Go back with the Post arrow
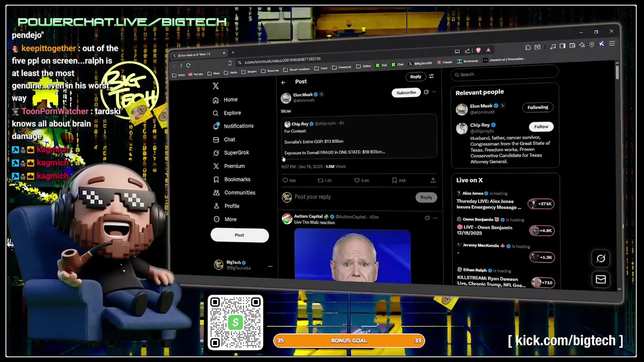This screenshot has width=644, height=362. 283,82
